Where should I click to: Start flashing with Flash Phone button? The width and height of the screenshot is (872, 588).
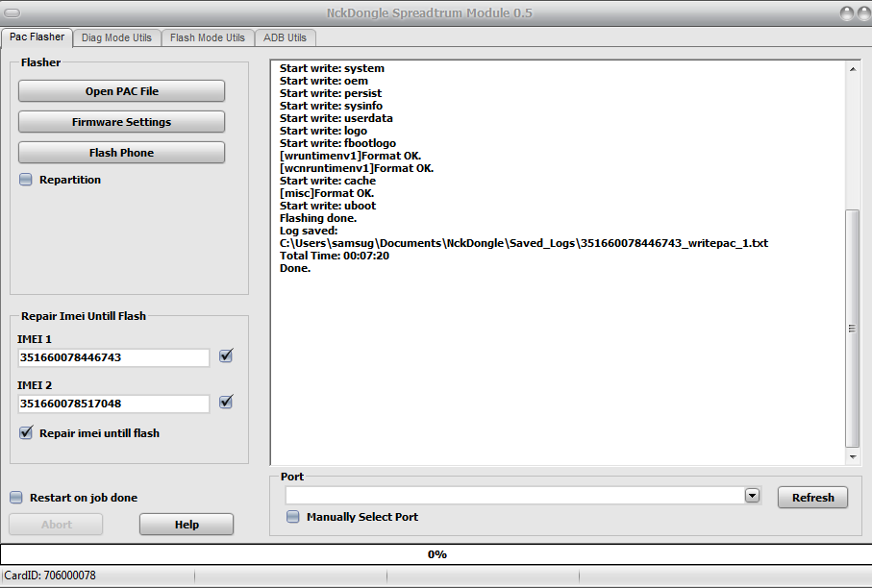[122, 152]
